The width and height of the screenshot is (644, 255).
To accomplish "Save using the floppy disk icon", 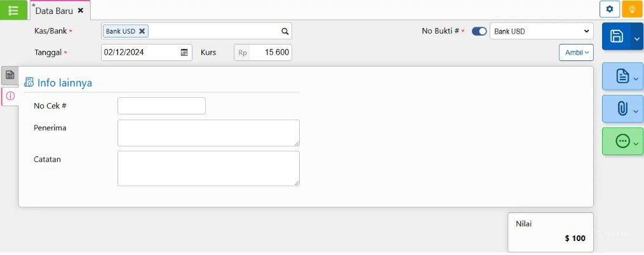I will tap(617, 37).
